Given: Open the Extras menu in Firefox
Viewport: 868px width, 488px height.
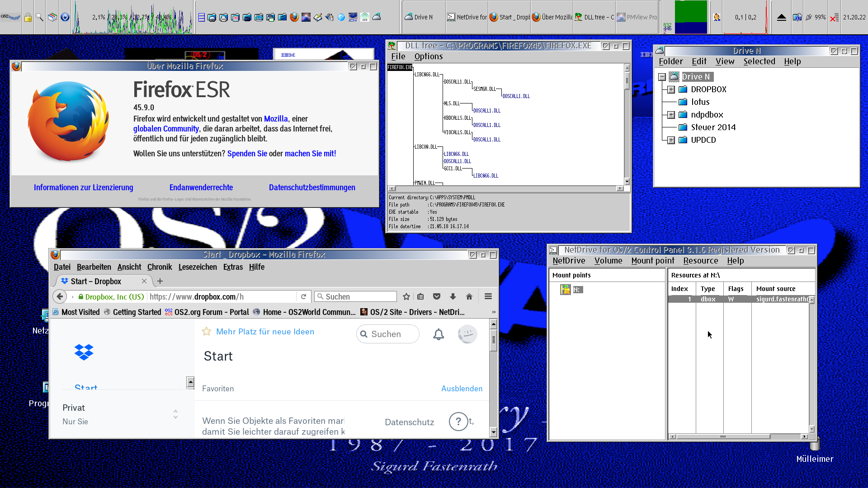Looking at the screenshot, I should click(233, 267).
